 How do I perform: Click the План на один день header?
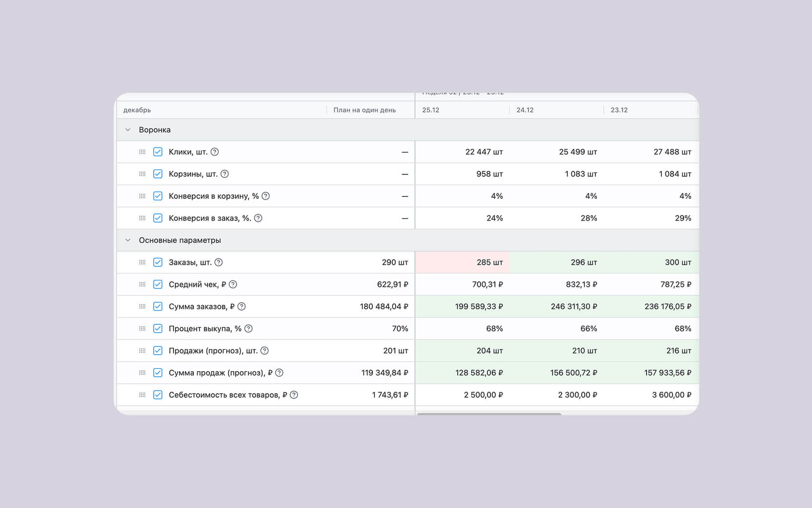tap(365, 110)
